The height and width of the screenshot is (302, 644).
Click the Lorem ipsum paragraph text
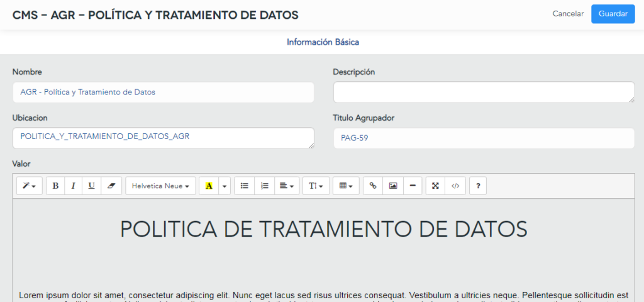(x=324, y=295)
